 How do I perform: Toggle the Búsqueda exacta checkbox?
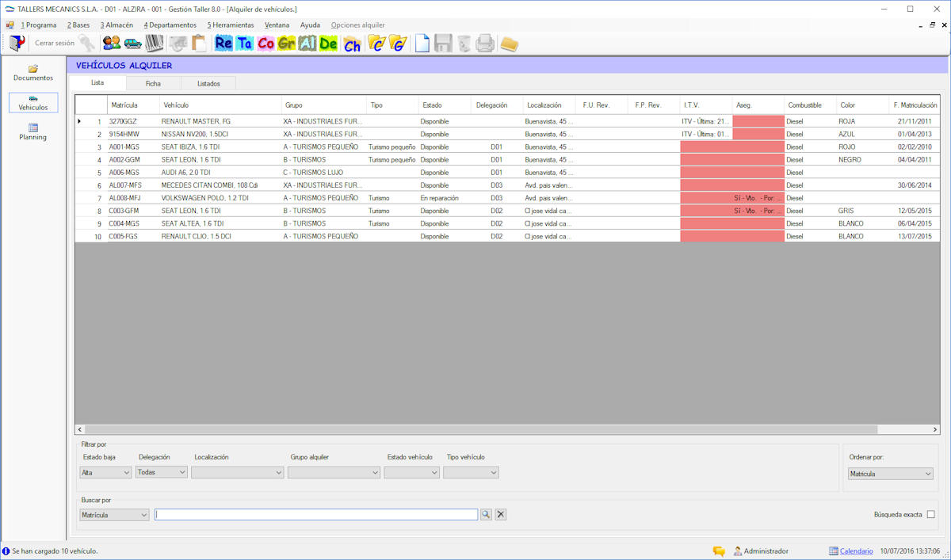[931, 514]
